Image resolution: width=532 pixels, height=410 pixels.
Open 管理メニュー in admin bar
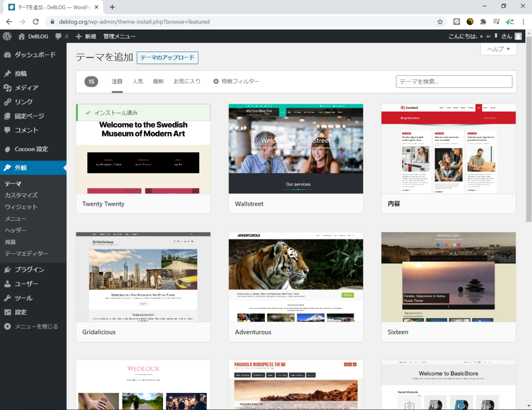point(119,36)
